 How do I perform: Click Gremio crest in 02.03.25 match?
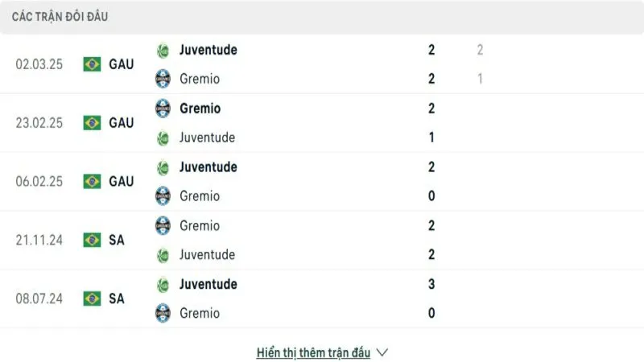(163, 79)
